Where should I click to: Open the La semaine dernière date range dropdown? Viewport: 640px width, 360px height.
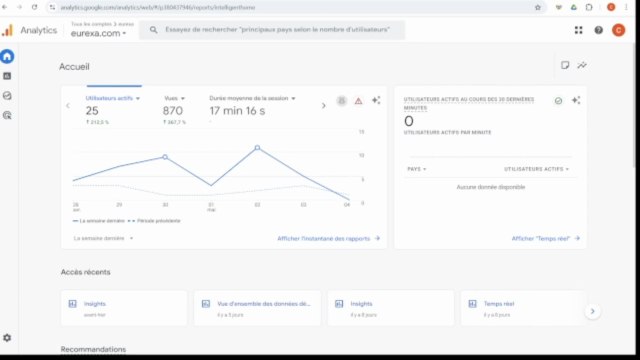coord(103,238)
